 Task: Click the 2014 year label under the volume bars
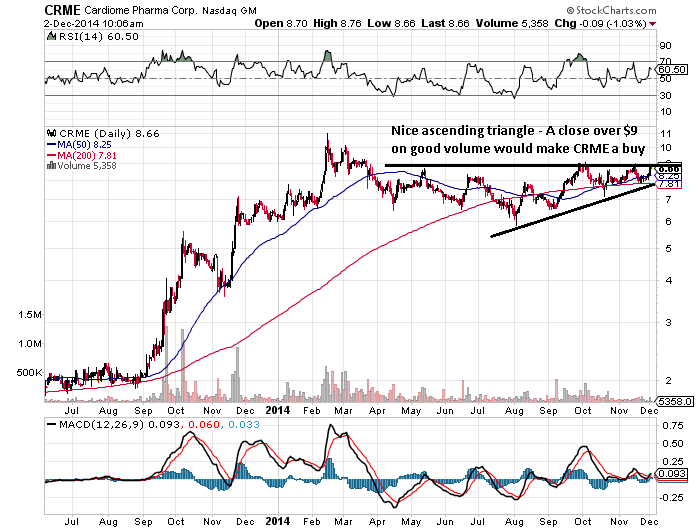point(277,410)
